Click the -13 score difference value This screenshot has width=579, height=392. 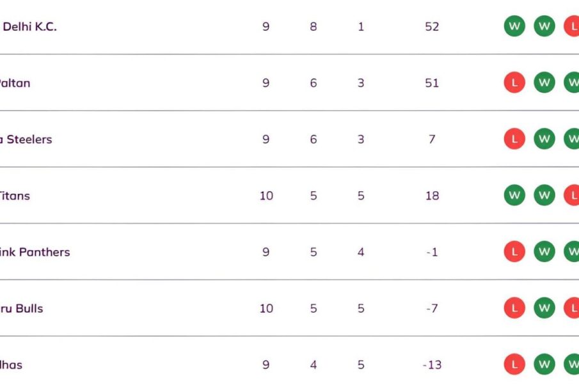tap(432, 365)
